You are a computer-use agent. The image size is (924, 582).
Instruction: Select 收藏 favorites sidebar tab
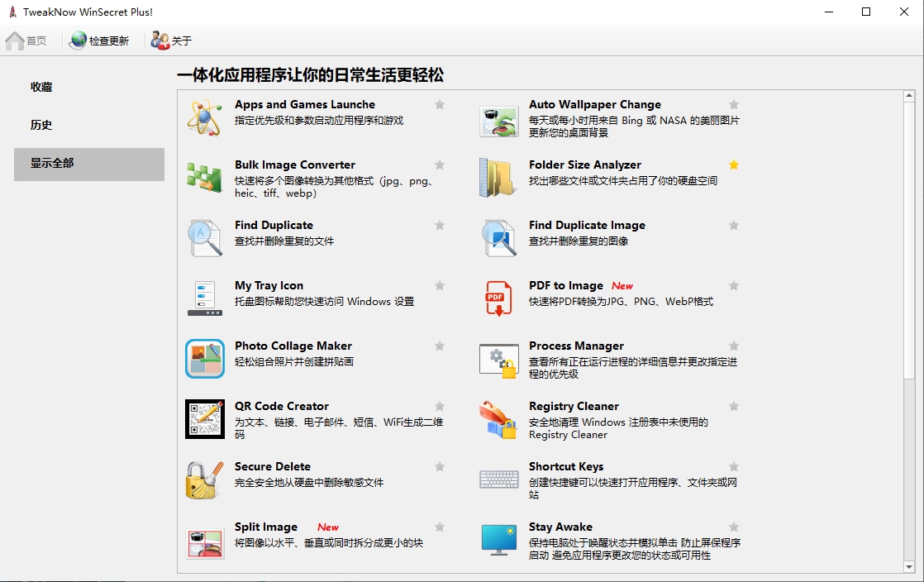(x=89, y=87)
